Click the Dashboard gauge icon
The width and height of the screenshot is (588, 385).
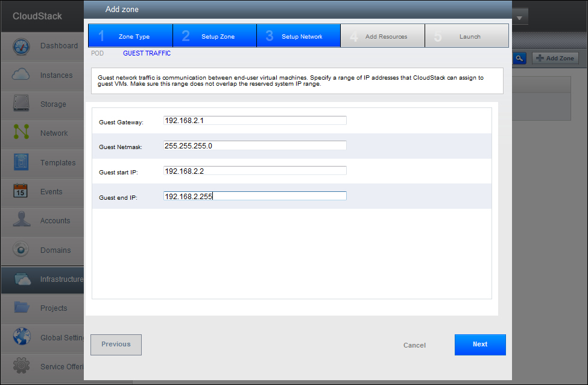(x=21, y=46)
